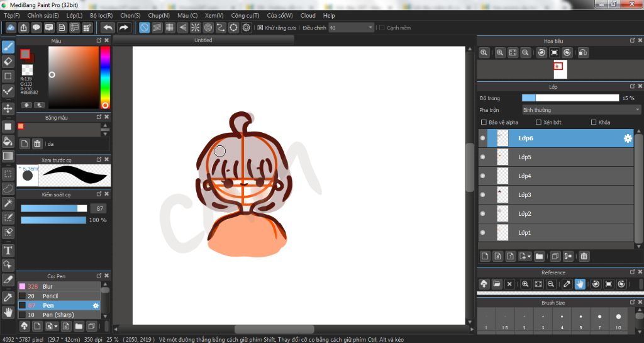Enable the radial snap icon

tap(195, 28)
